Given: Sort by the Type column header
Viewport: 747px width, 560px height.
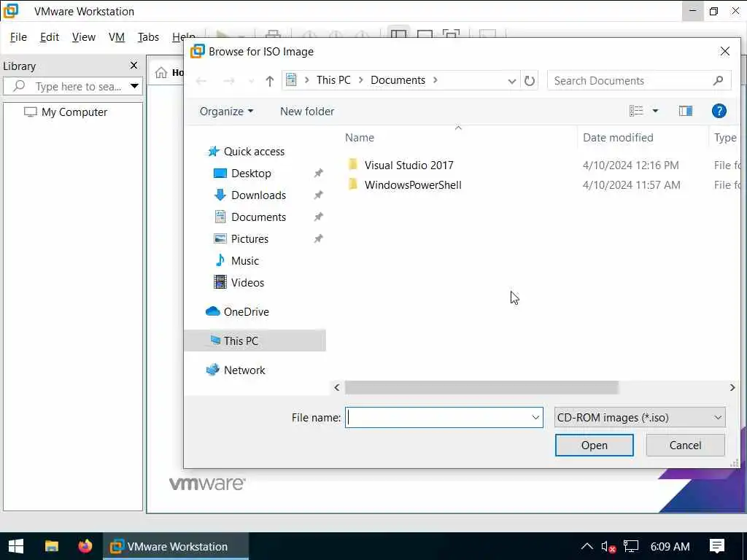Looking at the screenshot, I should (726, 138).
